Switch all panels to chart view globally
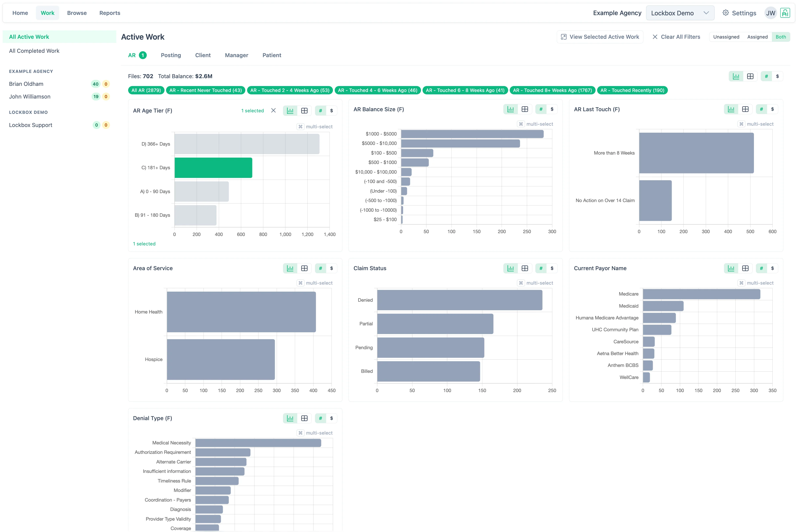 tap(736, 76)
